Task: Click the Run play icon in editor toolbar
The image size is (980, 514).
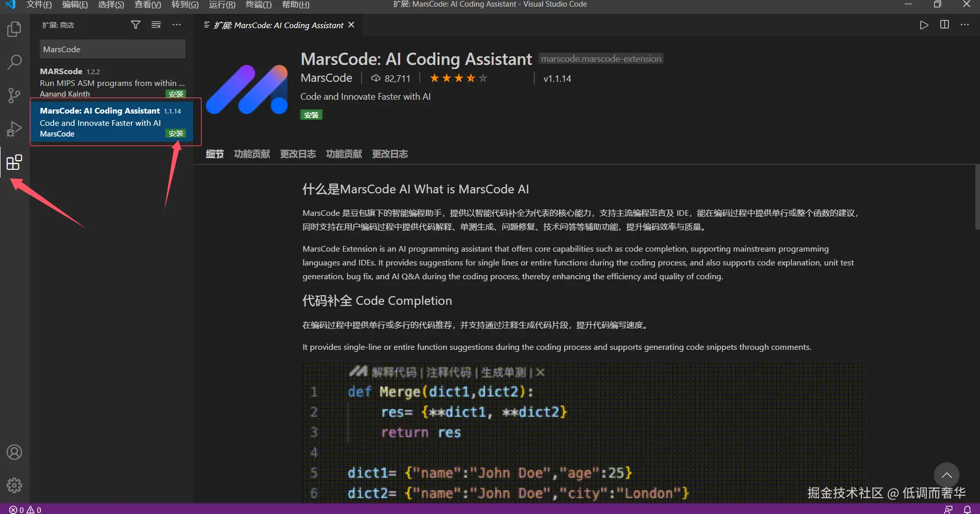Action: pyautogui.click(x=924, y=25)
